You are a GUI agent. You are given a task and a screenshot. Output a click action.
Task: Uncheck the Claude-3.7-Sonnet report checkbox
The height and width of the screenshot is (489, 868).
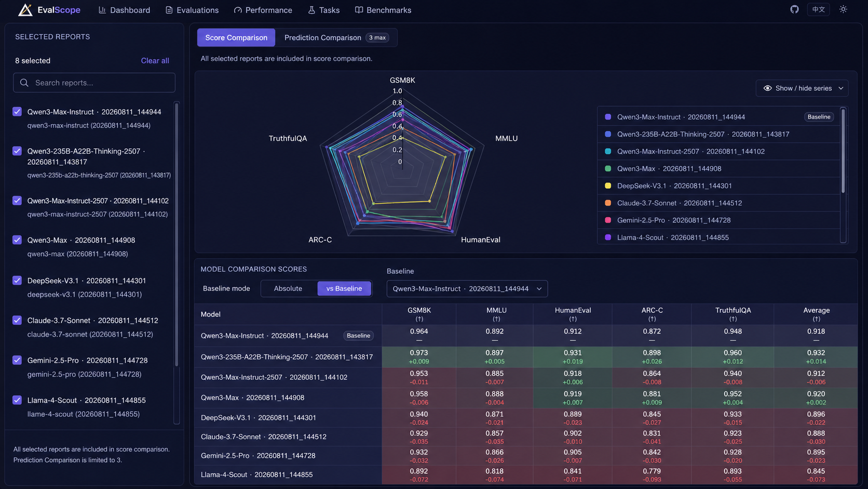coord(17,321)
